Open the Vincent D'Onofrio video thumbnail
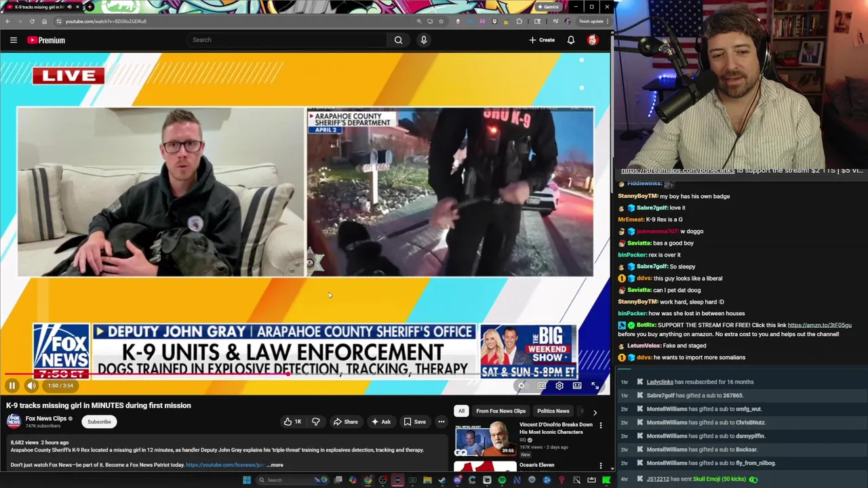The height and width of the screenshot is (488, 868). 484,439
